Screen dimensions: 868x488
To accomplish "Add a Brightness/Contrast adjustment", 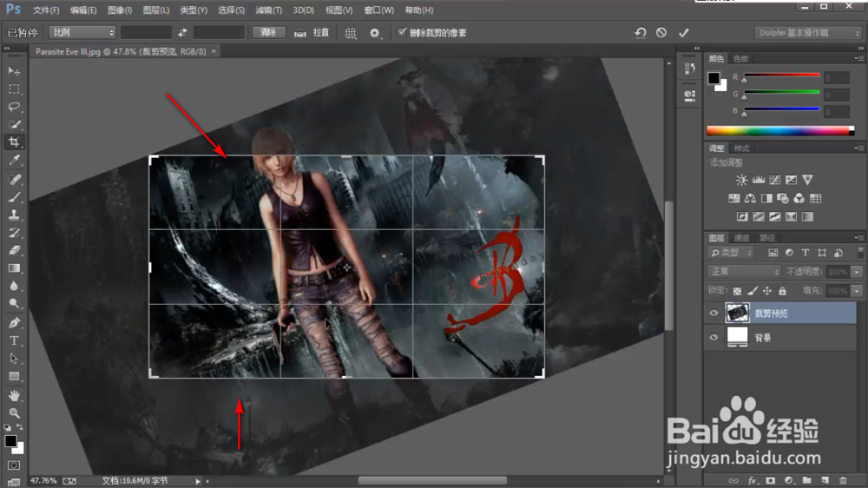I will click(x=742, y=180).
